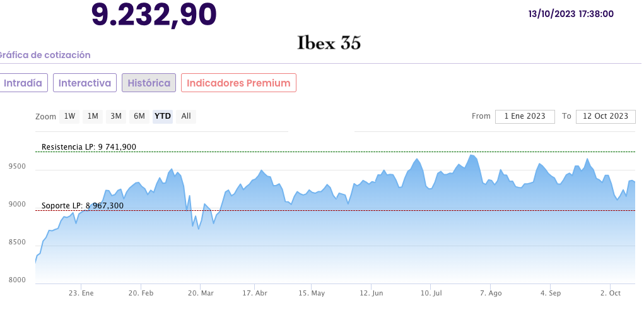This screenshot has width=644, height=310.
Task: Click the Soporte LP line label
Action: point(83,206)
